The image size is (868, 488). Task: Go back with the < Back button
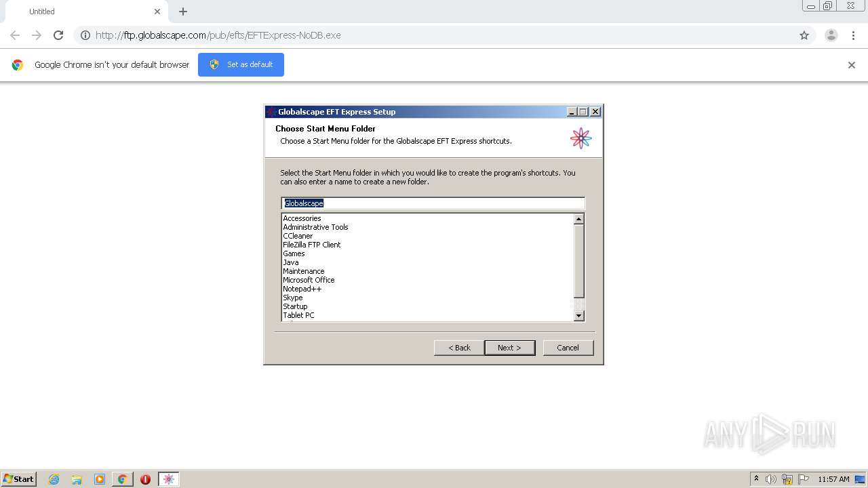(459, 348)
